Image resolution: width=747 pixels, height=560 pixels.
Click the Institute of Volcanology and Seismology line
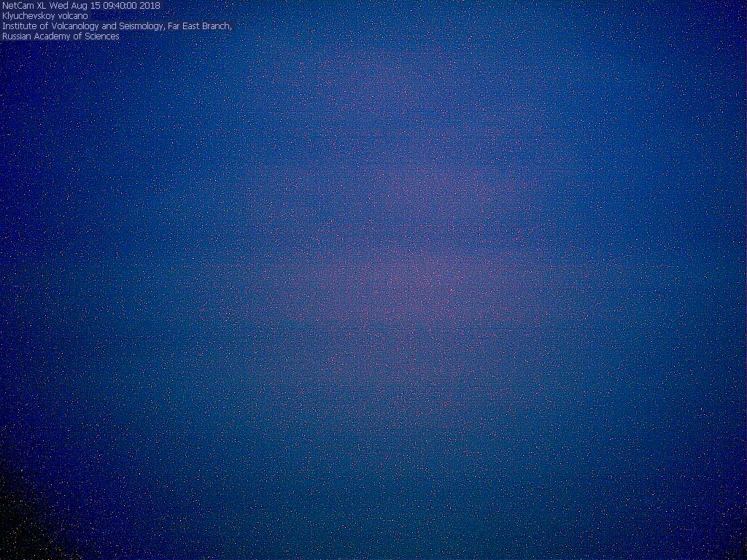point(117,26)
